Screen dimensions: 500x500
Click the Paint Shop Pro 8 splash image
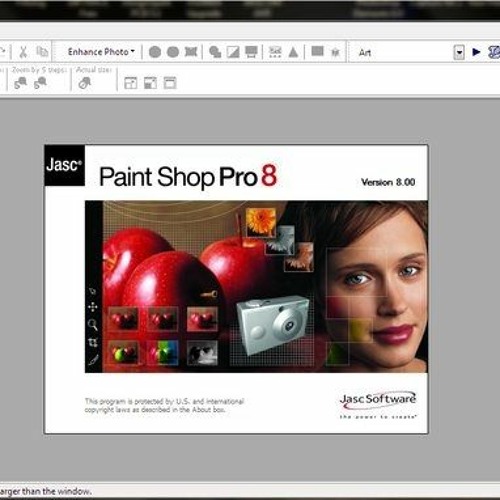[x=236, y=289]
